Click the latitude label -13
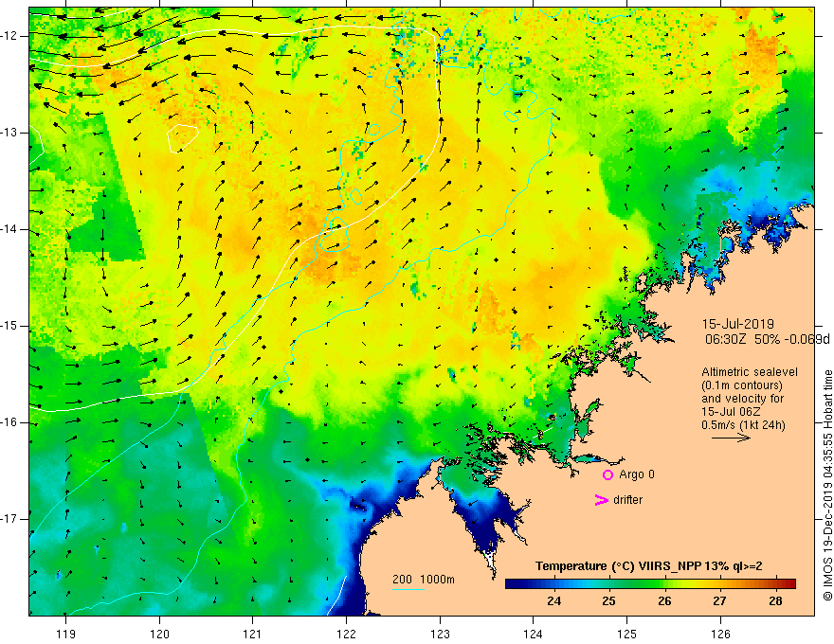Viewport: 834px width, 644px height. pyautogui.click(x=9, y=133)
